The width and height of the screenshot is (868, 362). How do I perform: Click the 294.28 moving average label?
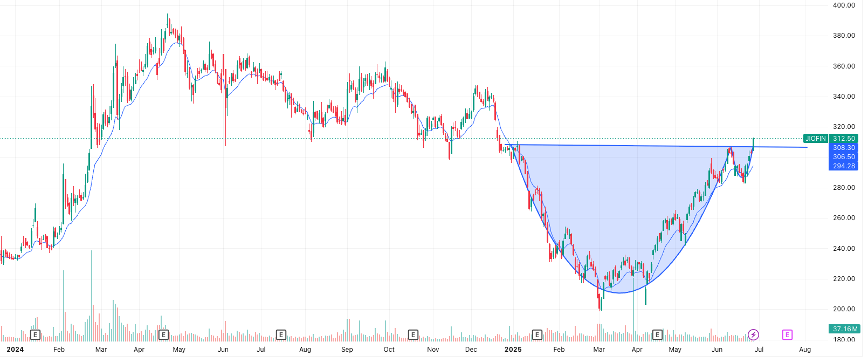pos(844,166)
